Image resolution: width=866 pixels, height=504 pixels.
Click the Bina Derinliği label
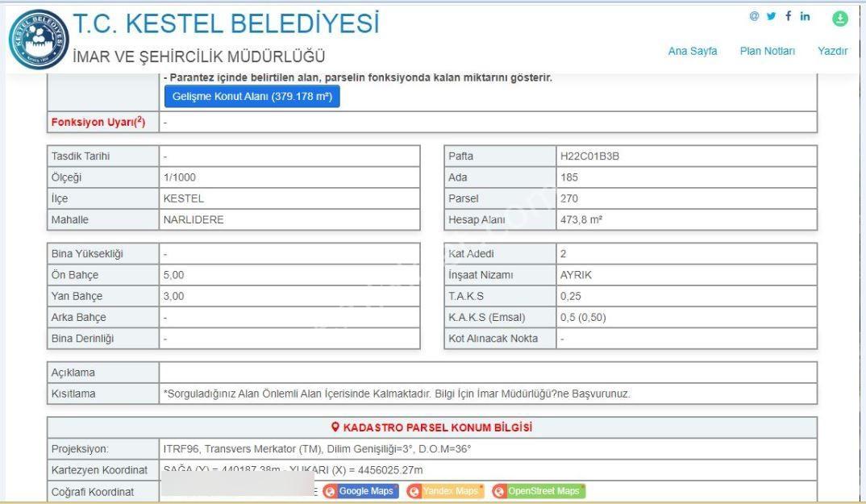(x=82, y=338)
